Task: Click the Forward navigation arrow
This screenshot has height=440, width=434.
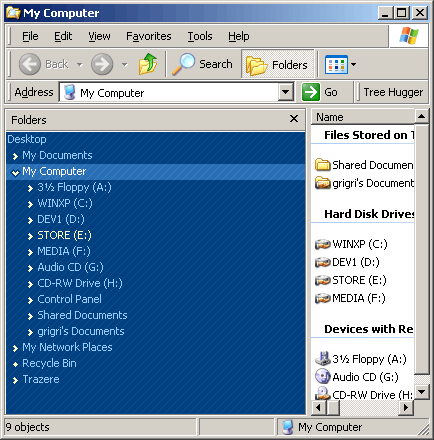Action: pos(102,64)
